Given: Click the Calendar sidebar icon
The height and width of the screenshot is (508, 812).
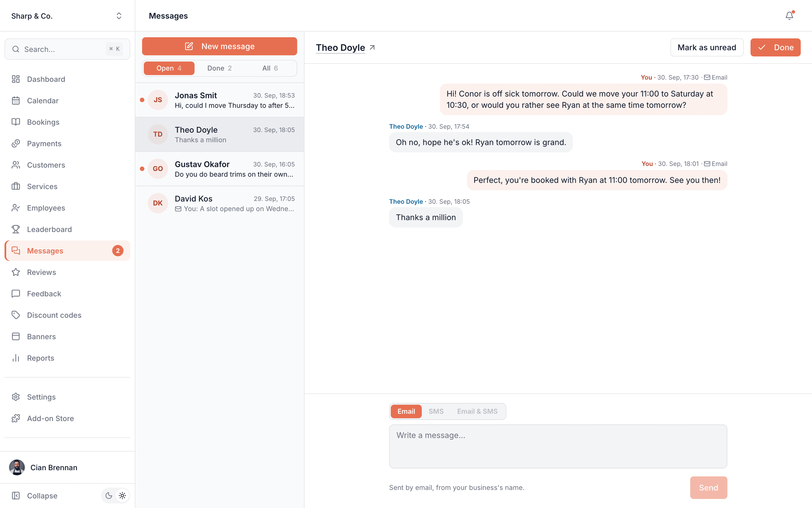Looking at the screenshot, I should point(16,100).
